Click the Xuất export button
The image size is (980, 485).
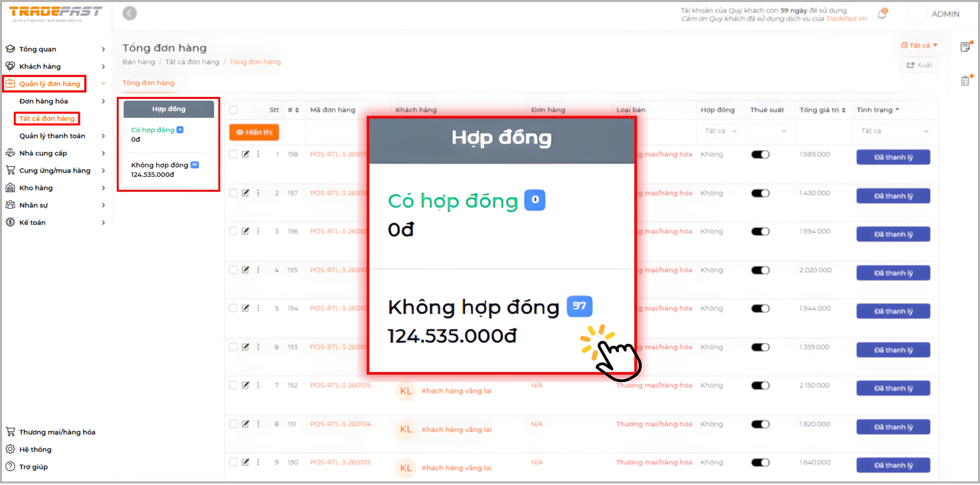click(919, 65)
